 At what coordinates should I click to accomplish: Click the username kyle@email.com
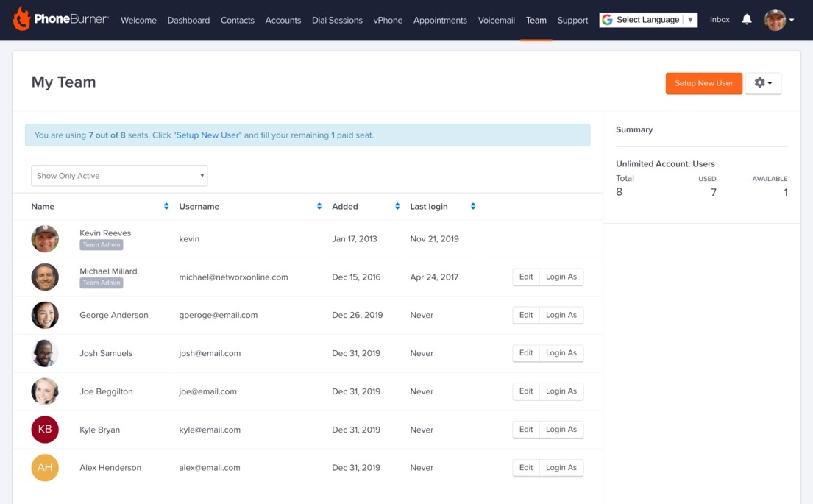pos(210,430)
